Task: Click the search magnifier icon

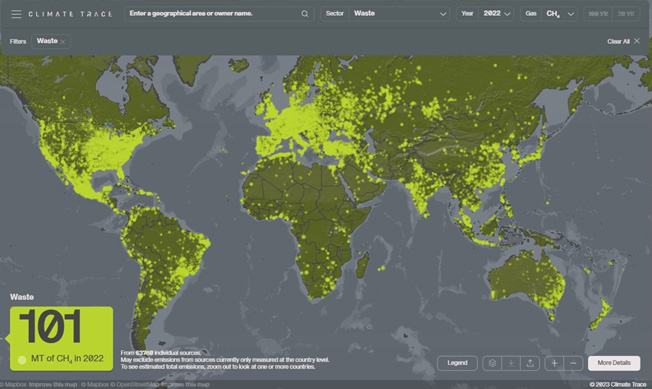Action: coord(305,14)
